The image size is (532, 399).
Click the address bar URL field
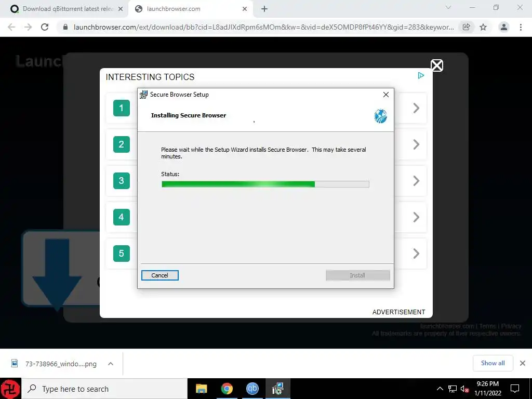click(x=263, y=27)
